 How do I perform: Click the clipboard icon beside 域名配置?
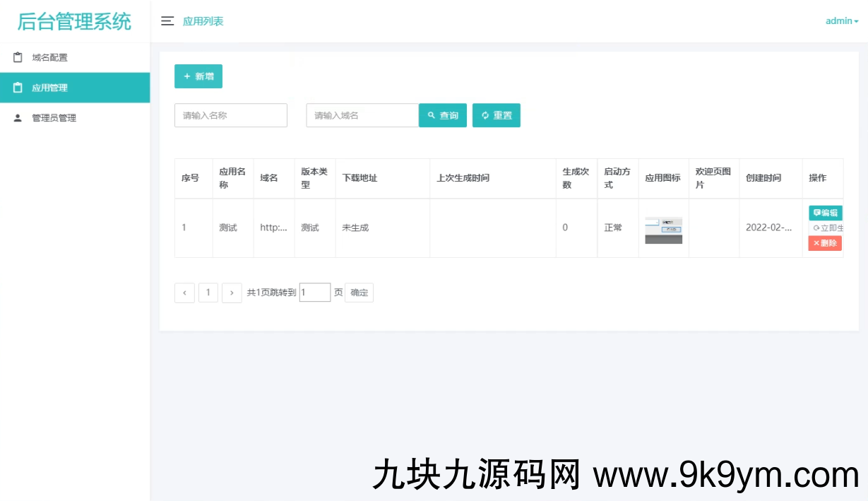pyautogui.click(x=18, y=57)
